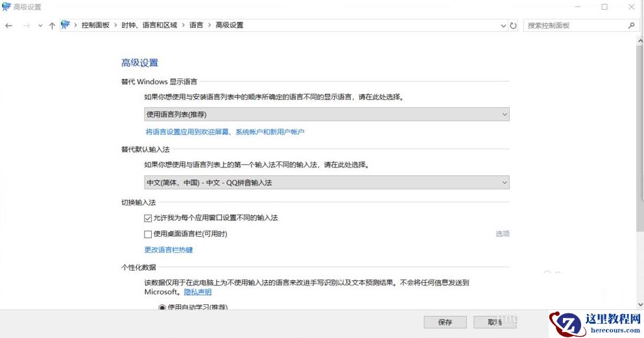Expand chevron after 控制面板 breadcrumb
This screenshot has width=644, height=338.
point(115,25)
